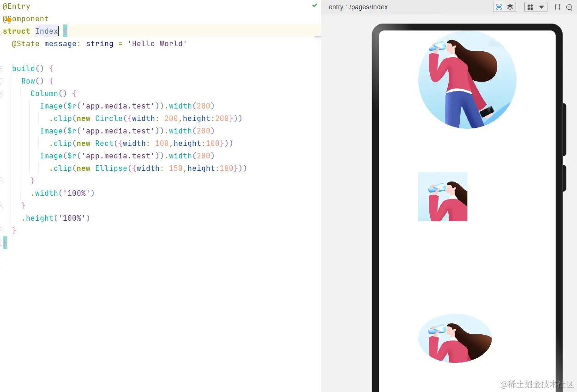The width and height of the screenshot is (577, 392).
Task: Click 'Circle' in the first clip call
Action: pos(109,119)
